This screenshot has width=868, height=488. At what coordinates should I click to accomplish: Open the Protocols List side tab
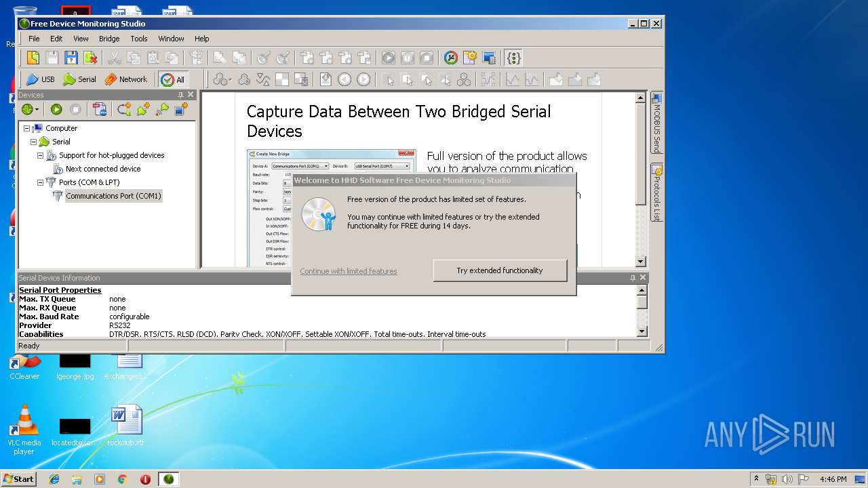click(656, 192)
